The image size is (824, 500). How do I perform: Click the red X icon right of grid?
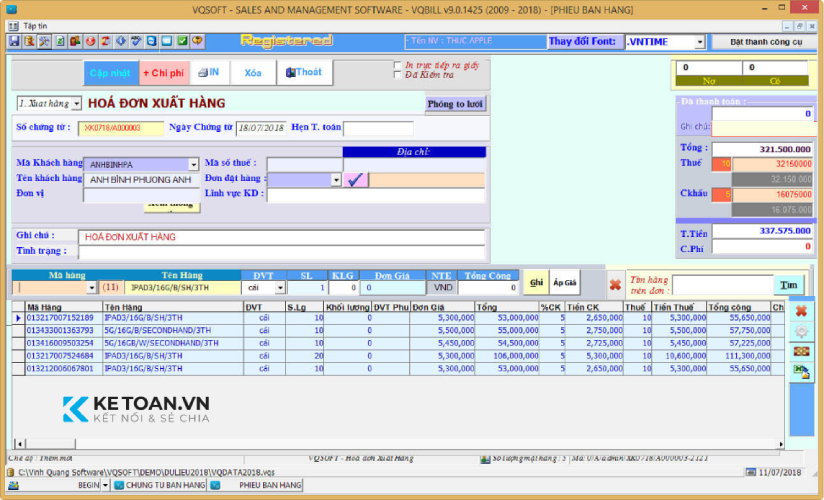[800, 312]
